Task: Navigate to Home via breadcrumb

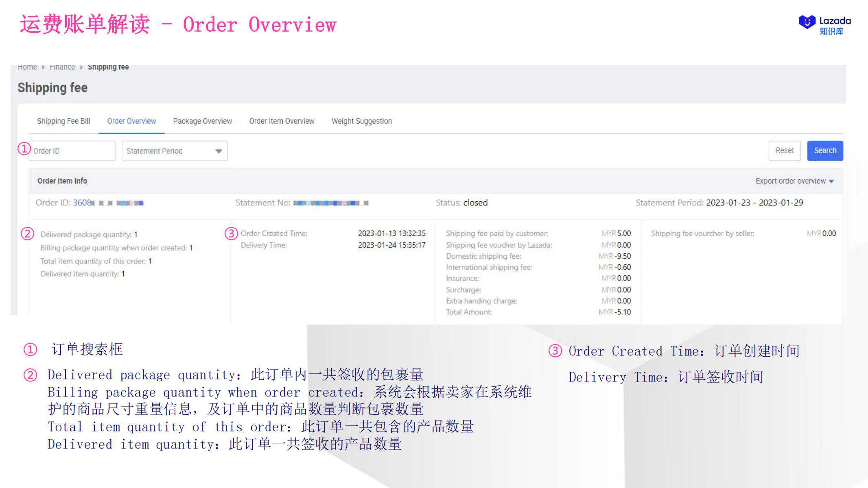Action: pyautogui.click(x=27, y=66)
